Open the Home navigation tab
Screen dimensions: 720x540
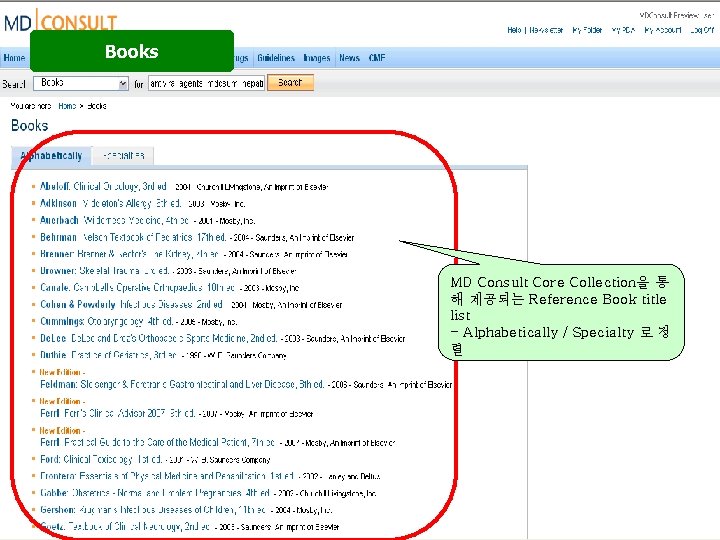pos(14,58)
